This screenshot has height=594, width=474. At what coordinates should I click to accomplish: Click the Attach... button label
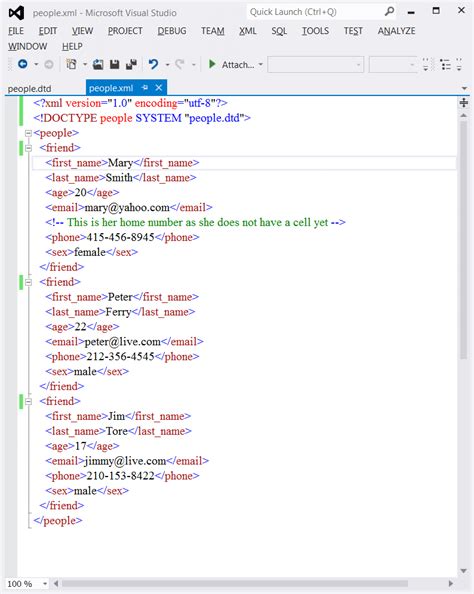[x=238, y=65]
